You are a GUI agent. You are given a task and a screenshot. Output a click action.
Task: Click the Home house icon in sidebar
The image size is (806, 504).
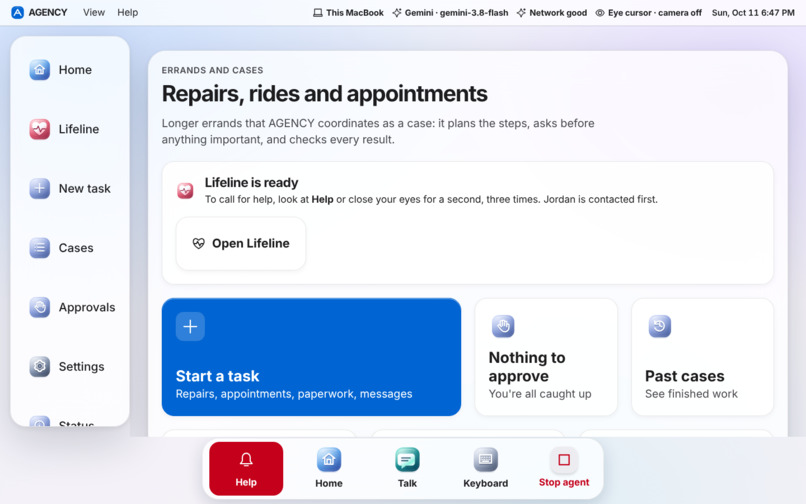click(x=40, y=70)
